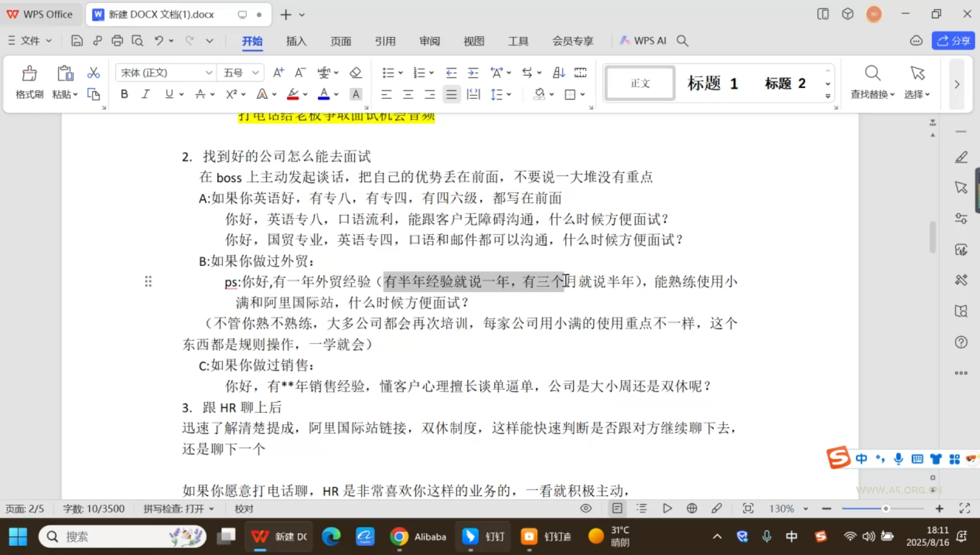Apply the 标题 1 style
The height and width of the screenshot is (555, 980).
point(713,83)
